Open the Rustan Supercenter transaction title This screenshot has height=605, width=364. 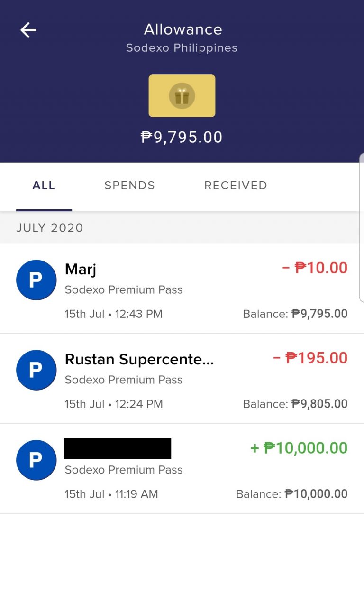pos(139,359)
